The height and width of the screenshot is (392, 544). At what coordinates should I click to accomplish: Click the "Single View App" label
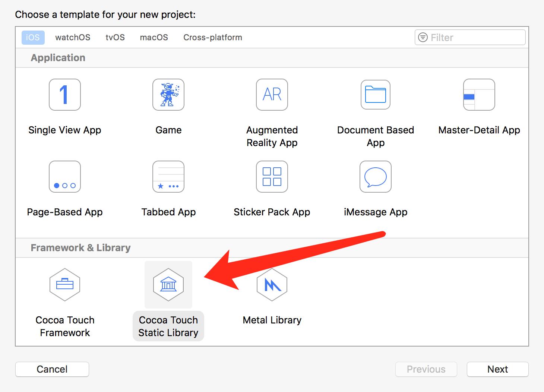(65, 130)
